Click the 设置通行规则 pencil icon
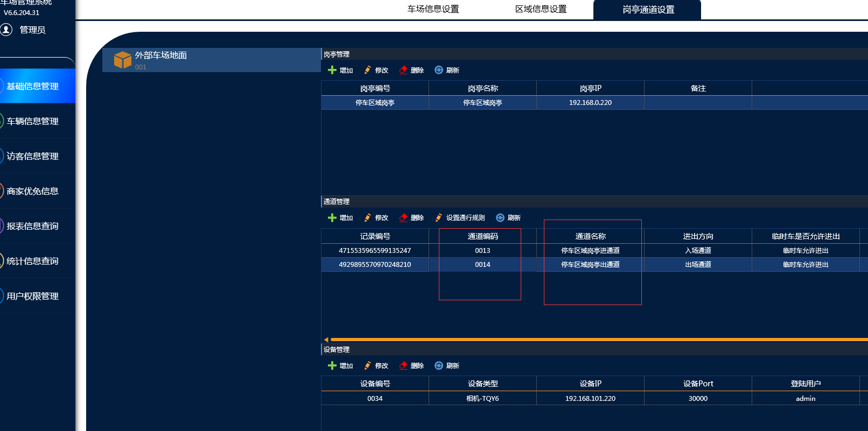The width and height of the screenshot is (868, 431). point(439,217)
